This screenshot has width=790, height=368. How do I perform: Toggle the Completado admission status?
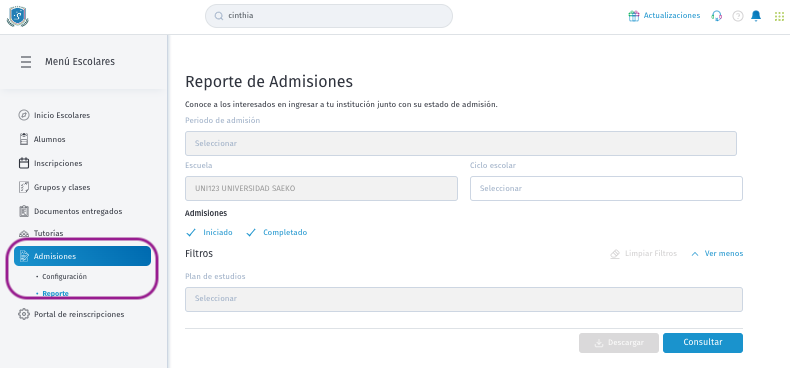(277, 232)
